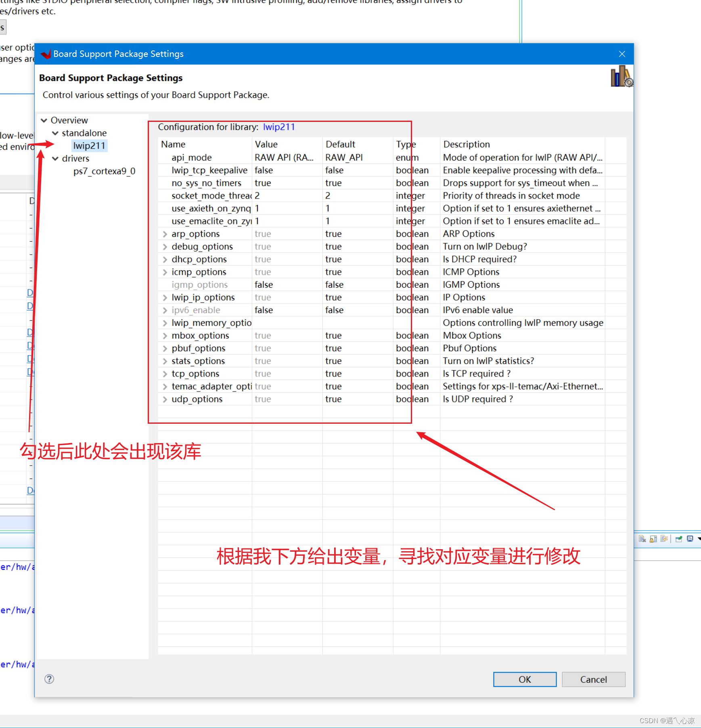The image size is (701, 728).
Task: Edit the socket_mode_thread value '2' cell
Action: click(287, 196)
